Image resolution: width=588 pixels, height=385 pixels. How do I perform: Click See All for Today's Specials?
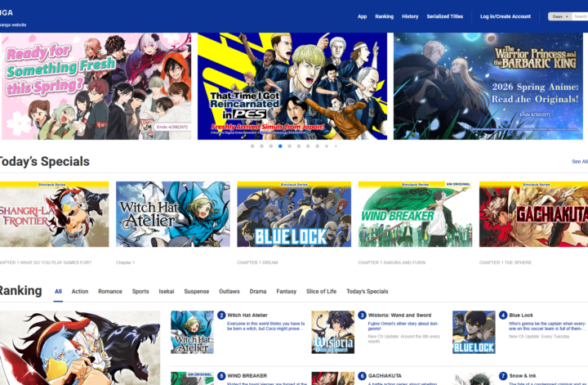coord(579,162)
